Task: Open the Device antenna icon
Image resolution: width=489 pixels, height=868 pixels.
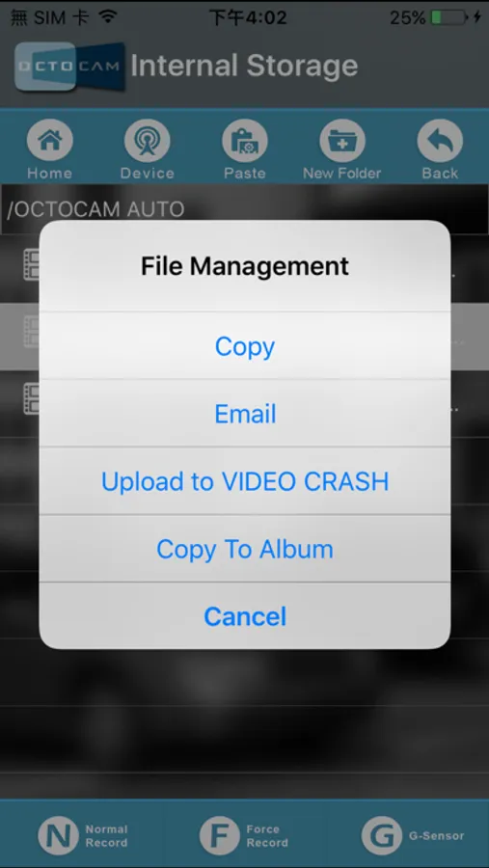Action: 147,141
